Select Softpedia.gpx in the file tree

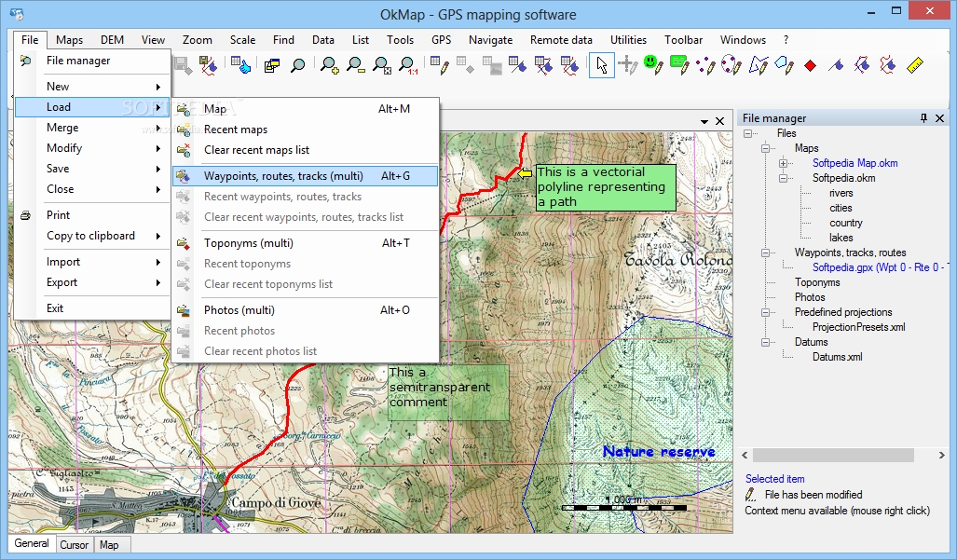click(879, 267)
